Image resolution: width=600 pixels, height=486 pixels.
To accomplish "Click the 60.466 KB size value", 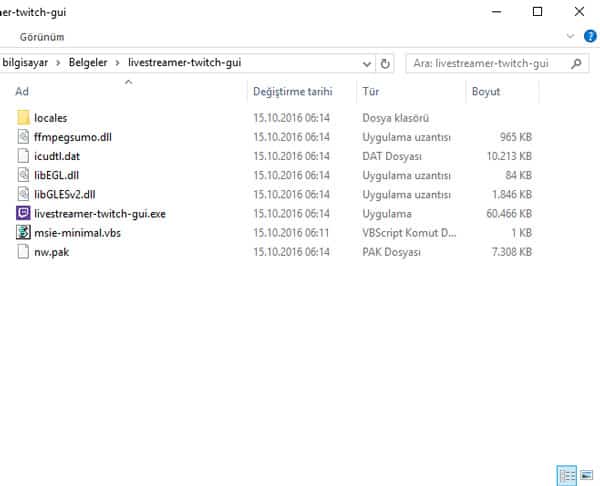I will pos(509,214).
